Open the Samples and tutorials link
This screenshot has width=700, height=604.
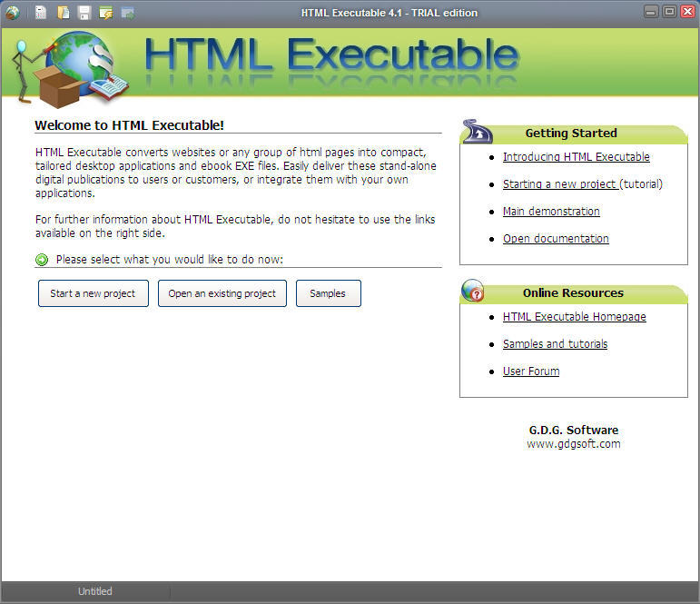(555, 344)
